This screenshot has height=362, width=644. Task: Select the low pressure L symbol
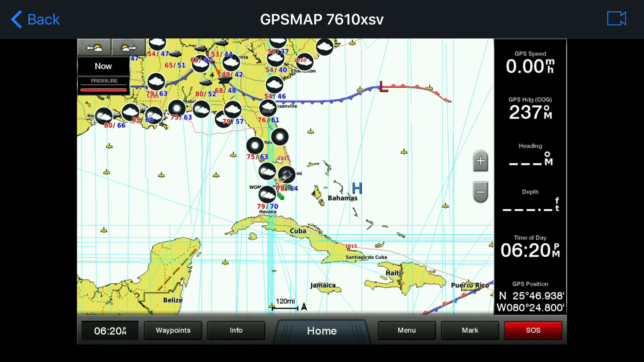click(x=383, y=86)
